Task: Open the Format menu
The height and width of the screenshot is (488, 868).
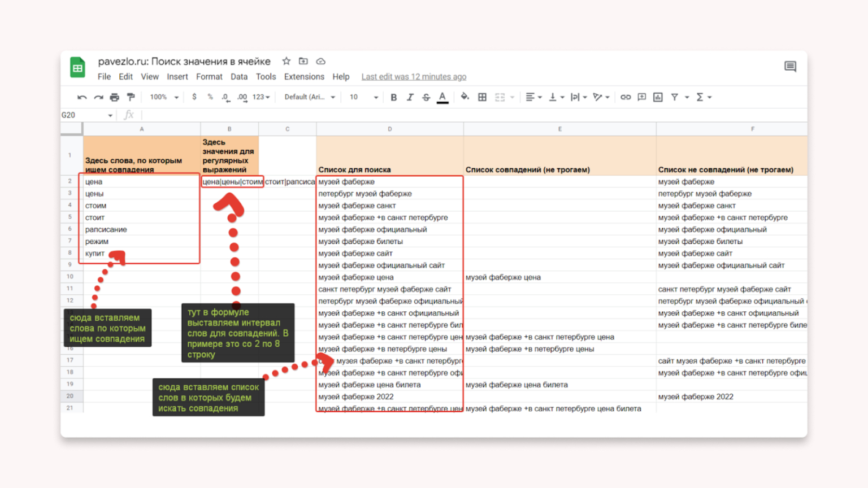Action: click(209, 77)
